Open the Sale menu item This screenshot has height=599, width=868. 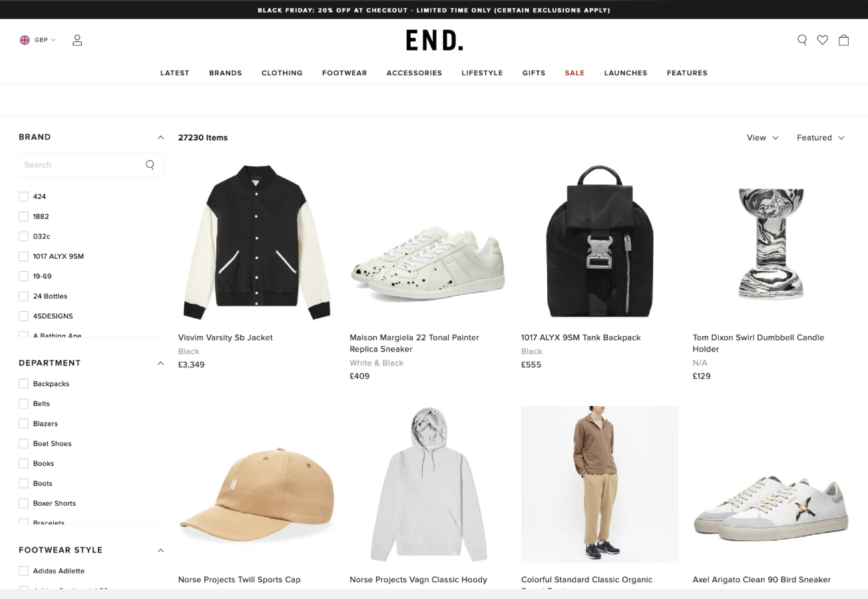pyautogui.click(x=574, y=73)
